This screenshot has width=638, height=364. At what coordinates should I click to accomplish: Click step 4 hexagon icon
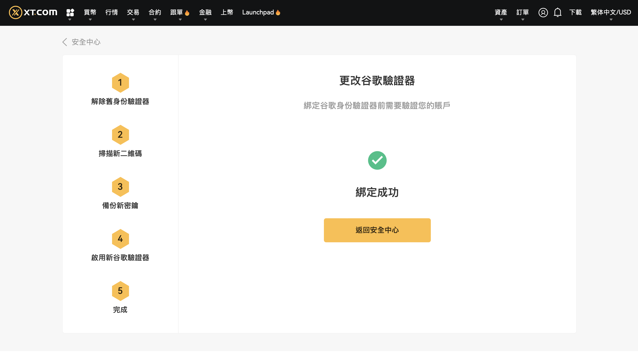120,239
